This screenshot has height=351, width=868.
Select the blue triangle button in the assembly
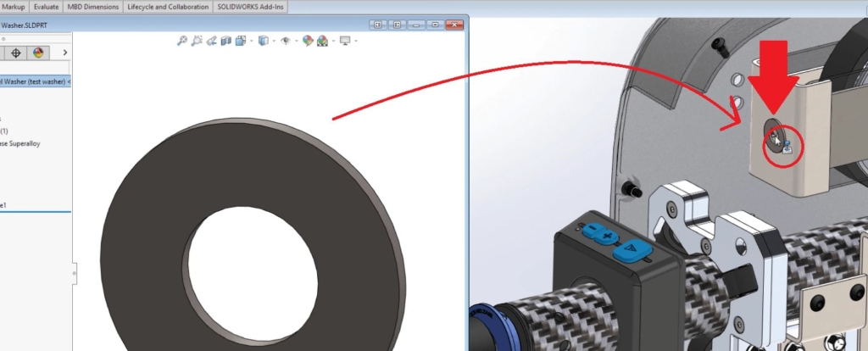(x=633, y=250)
